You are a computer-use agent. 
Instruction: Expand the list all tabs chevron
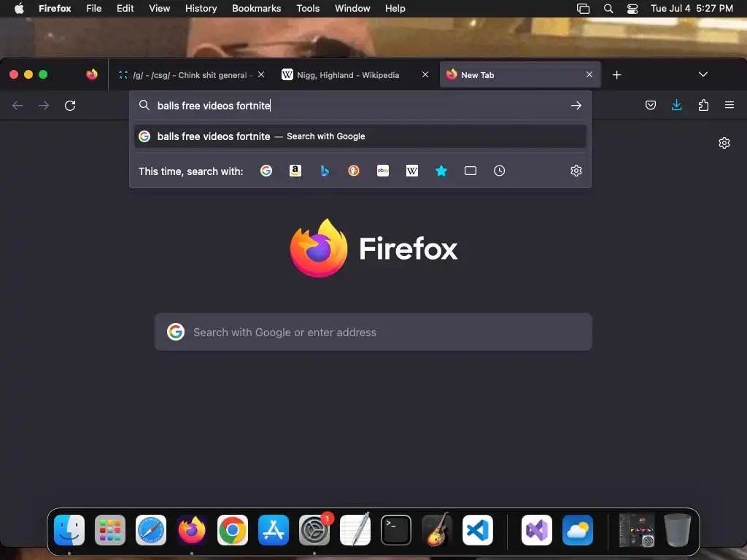point(703,75)
